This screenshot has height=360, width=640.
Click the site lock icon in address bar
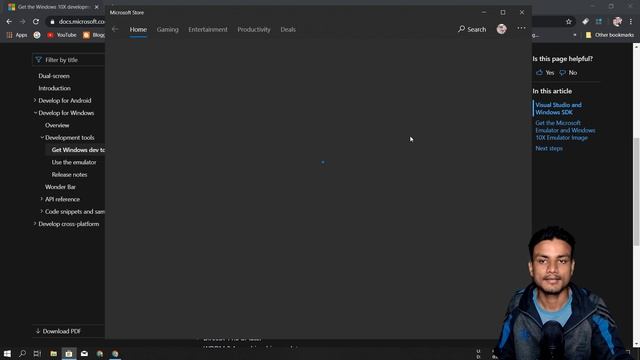click(52, 22)
